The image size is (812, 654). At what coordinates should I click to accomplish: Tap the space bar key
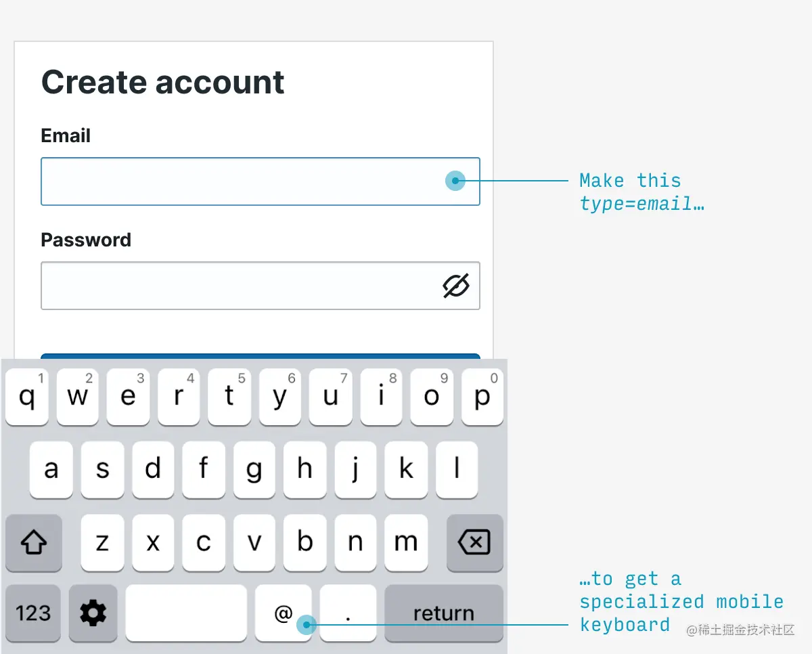pyautogui.click(x=186, y=613)
